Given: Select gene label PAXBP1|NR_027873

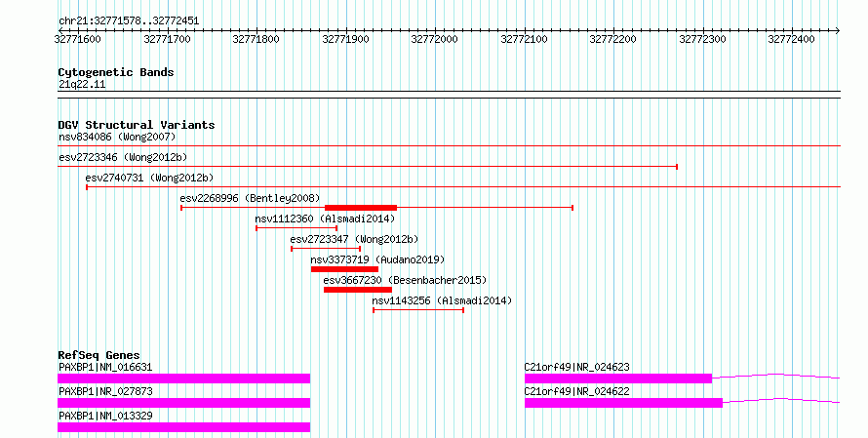Looking at the screenshot, I should pos(105,391).
